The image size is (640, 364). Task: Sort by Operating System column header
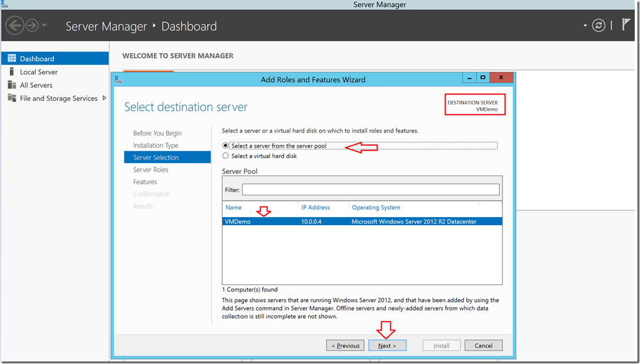(376, 207)
